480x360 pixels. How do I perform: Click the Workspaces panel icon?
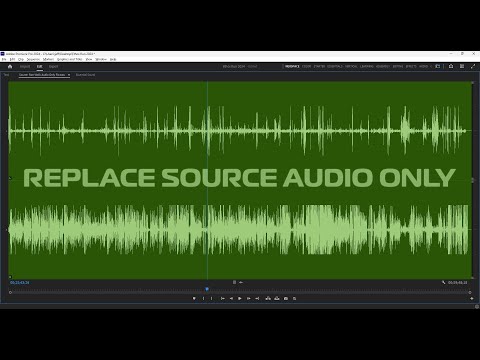pyautogui.click(x=438, y=66)
